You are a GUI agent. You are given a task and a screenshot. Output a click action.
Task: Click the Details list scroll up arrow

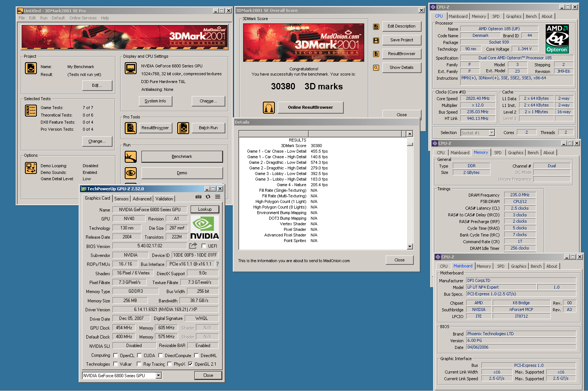click(x=410, y=134)
